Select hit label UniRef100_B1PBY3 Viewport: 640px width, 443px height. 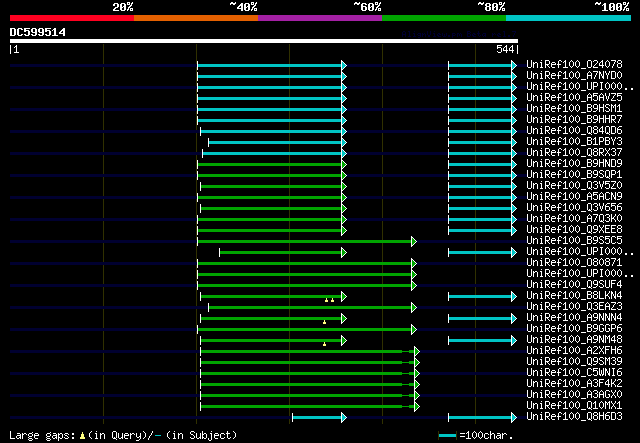[574, 141]
